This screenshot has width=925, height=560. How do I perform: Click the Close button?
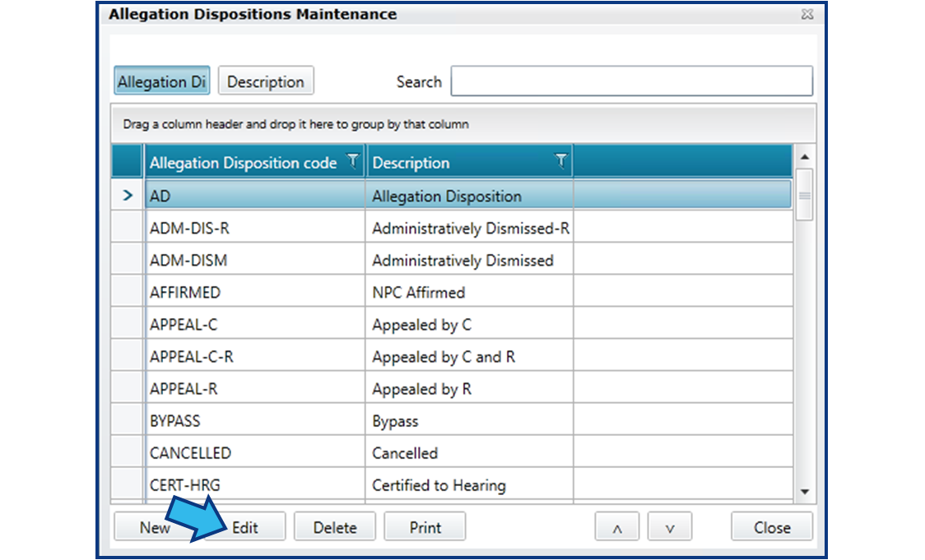click(772, 527)
